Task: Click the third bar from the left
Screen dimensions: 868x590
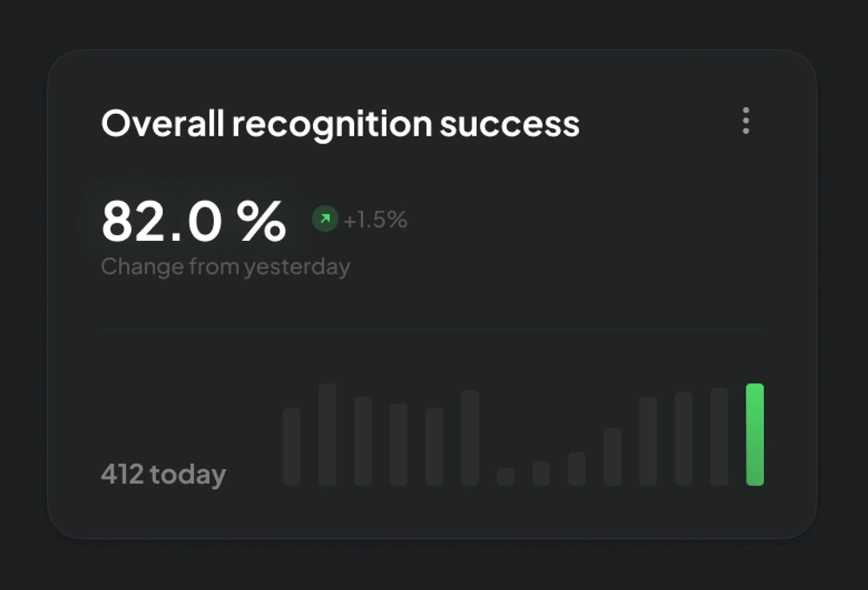Action: click(x=363, y=440)
